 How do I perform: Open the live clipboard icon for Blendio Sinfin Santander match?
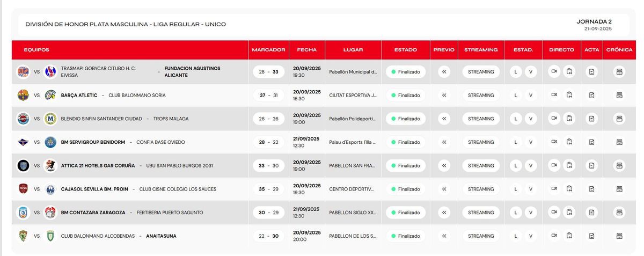[569, 119]
